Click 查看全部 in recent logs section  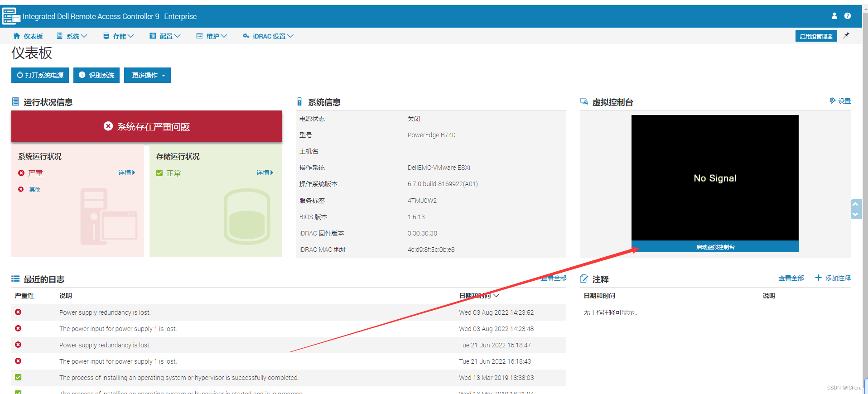[x=554, y=278]
